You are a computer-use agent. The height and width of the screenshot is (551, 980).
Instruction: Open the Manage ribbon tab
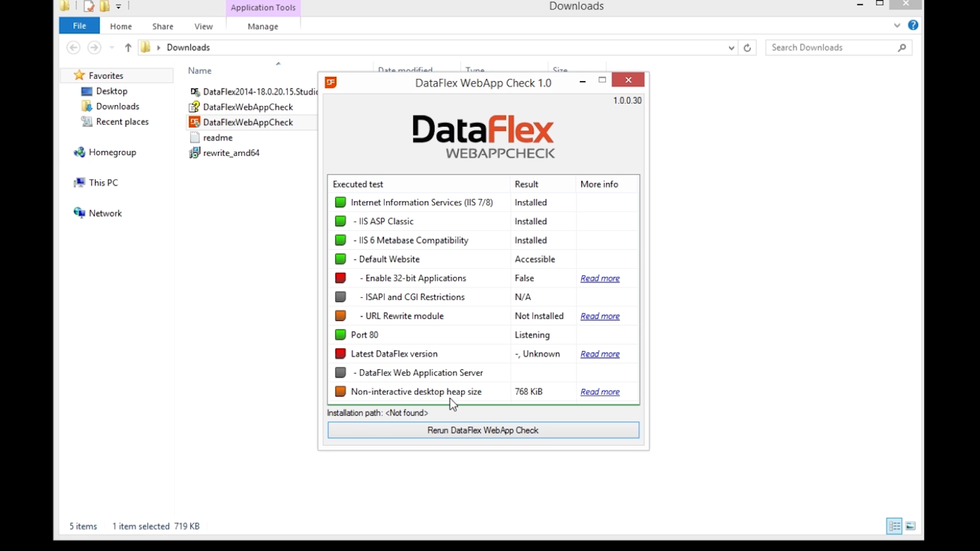pos(263,27)
